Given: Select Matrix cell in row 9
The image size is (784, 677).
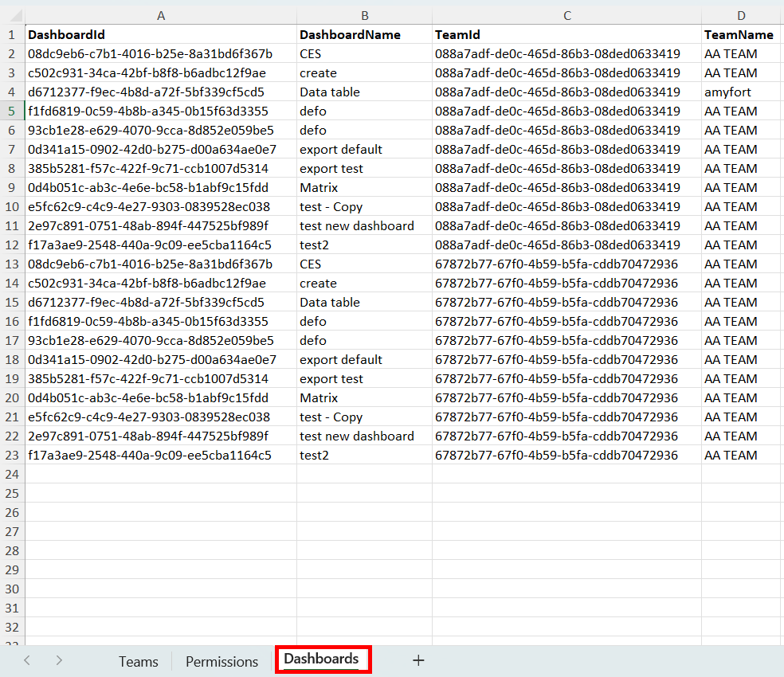Looking at the screenshot, I should click(364, 187).
